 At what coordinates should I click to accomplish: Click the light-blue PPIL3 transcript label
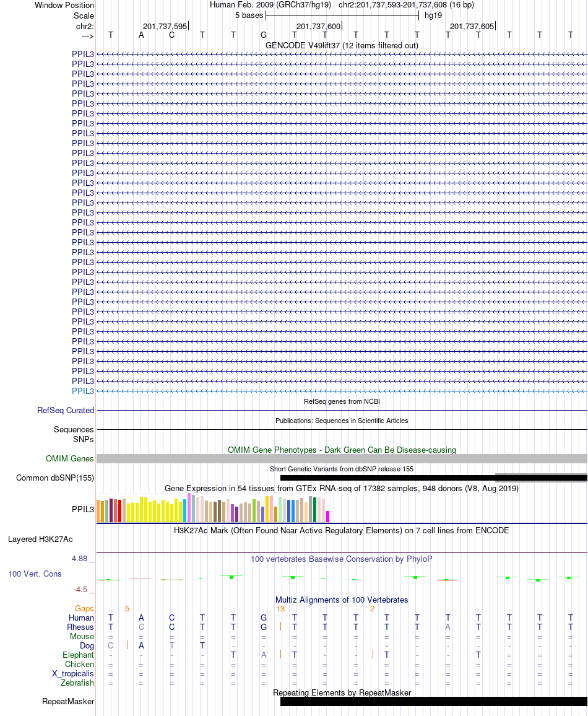click(82, 391)
